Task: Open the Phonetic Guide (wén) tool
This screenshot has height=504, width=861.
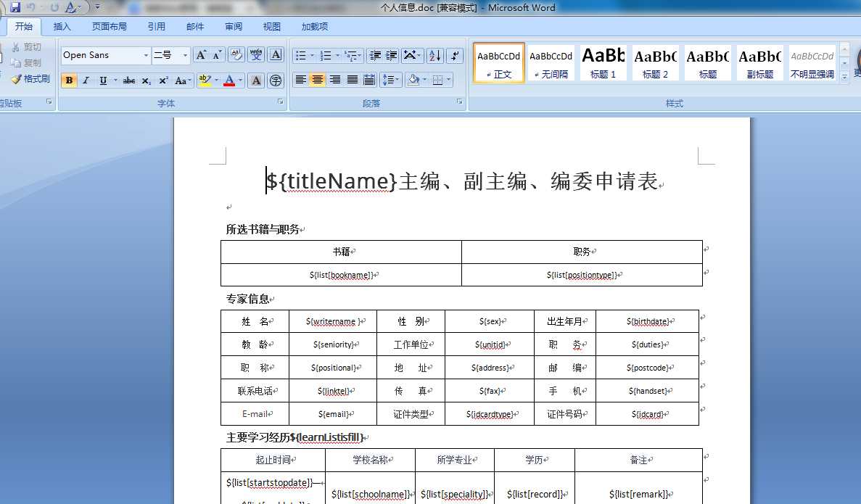Action: tap(256, 54)
